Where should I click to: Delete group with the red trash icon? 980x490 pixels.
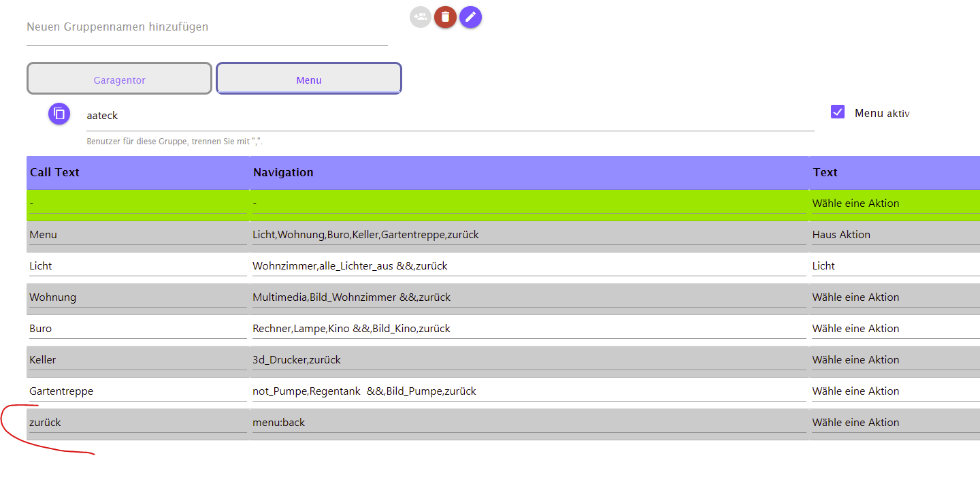point(445,17)
